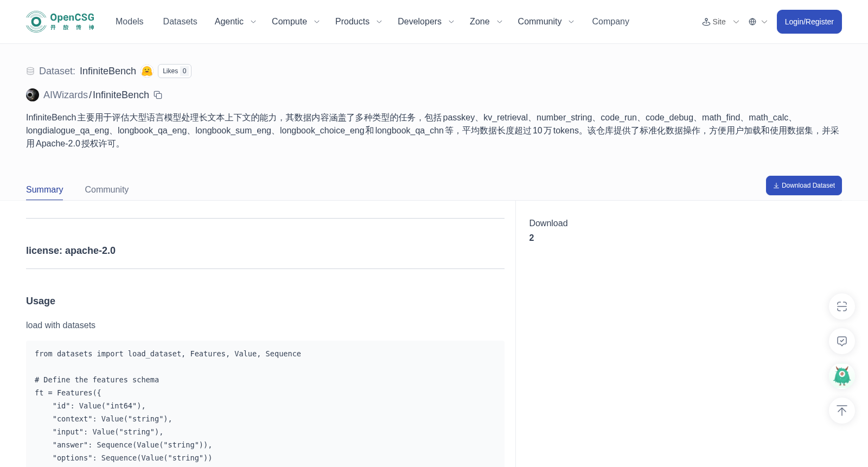Click the dataset description paragraph
868x467 pixels.
click(433, 131)
